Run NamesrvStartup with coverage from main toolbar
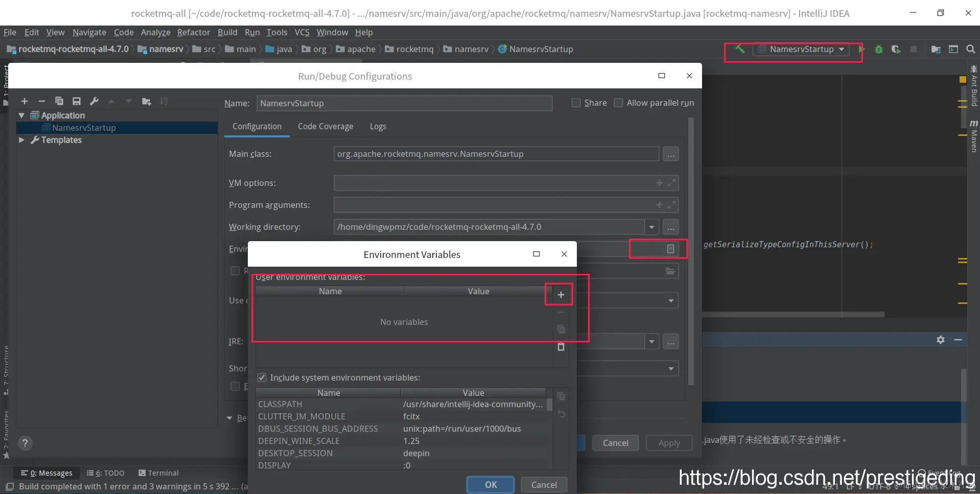Image resolution: width=980 pixels, height=494 pixels. click(896, 49)
